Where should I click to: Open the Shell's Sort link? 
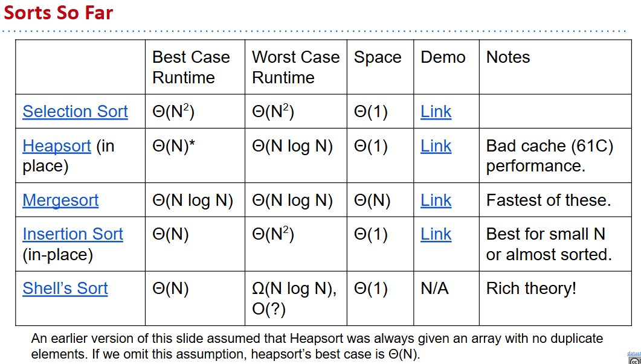(x=65, y=289)
